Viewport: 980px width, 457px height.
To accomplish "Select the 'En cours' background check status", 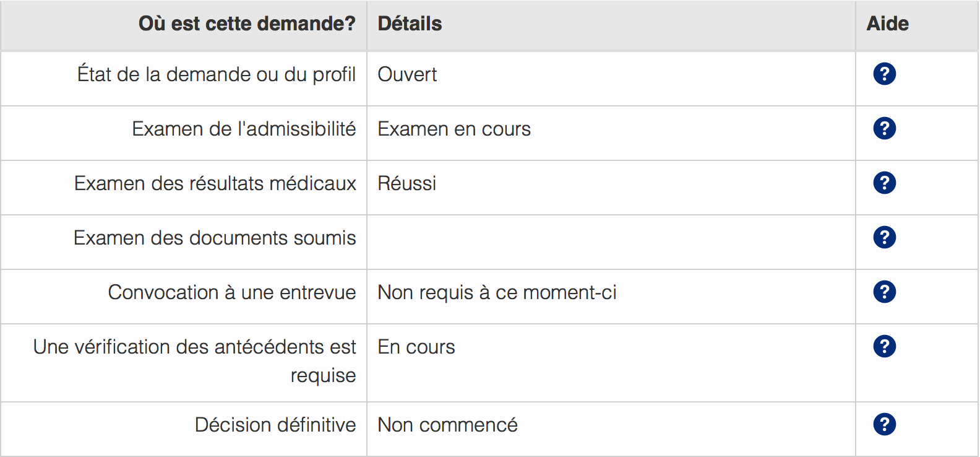I will coord(416,347).
